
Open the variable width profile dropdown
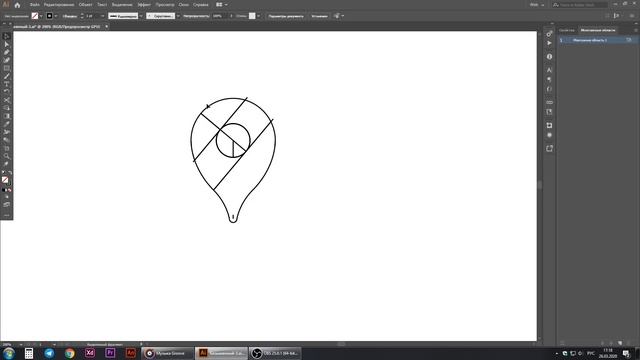click(x=141, y=16)
